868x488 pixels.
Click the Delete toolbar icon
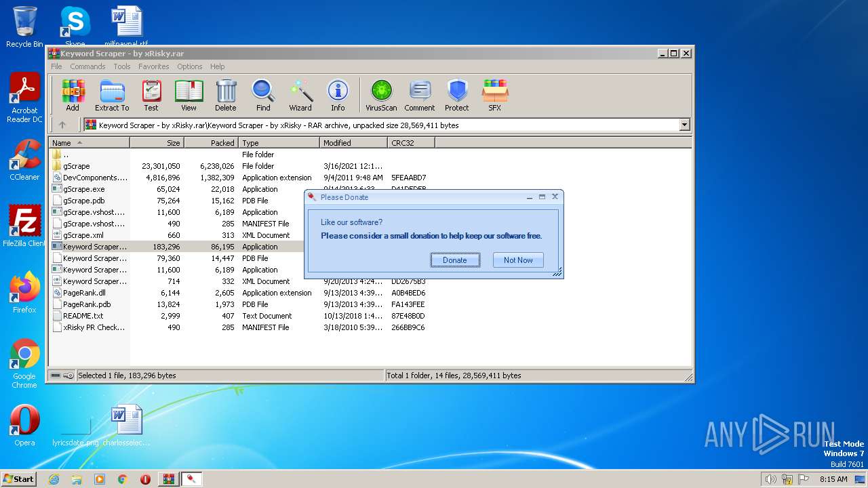pos(226,95)
